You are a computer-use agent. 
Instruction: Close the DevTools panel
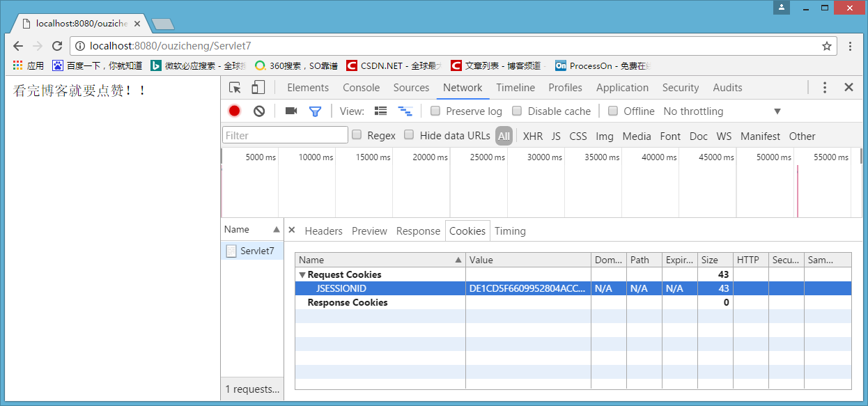(x=848, y=88)
